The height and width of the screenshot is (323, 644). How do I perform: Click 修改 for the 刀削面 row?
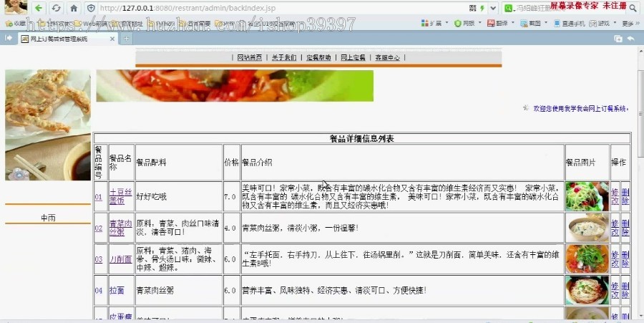click(x=615, y=259)
